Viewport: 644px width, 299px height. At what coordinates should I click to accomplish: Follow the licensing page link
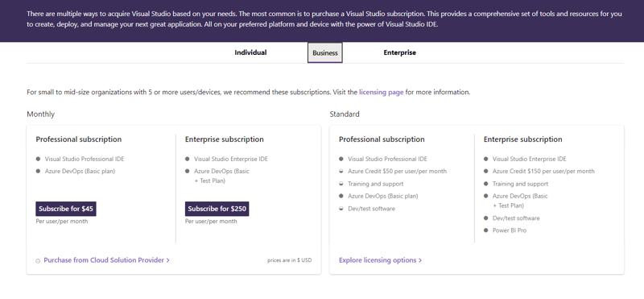[381, 92]
